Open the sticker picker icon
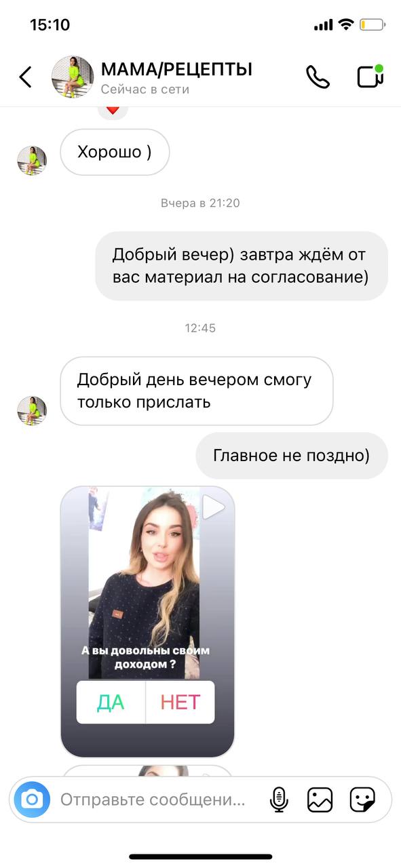 pyautogui.click(x=362, y=800)
